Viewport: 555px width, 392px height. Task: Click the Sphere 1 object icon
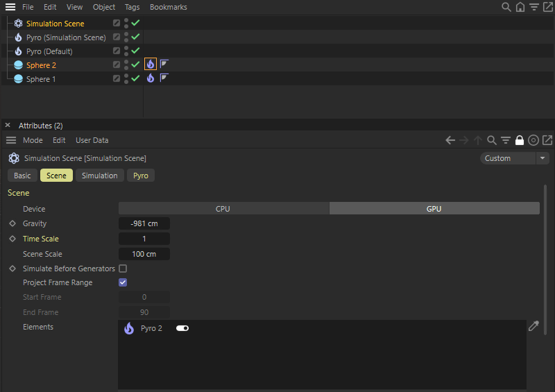coord(19,79)
